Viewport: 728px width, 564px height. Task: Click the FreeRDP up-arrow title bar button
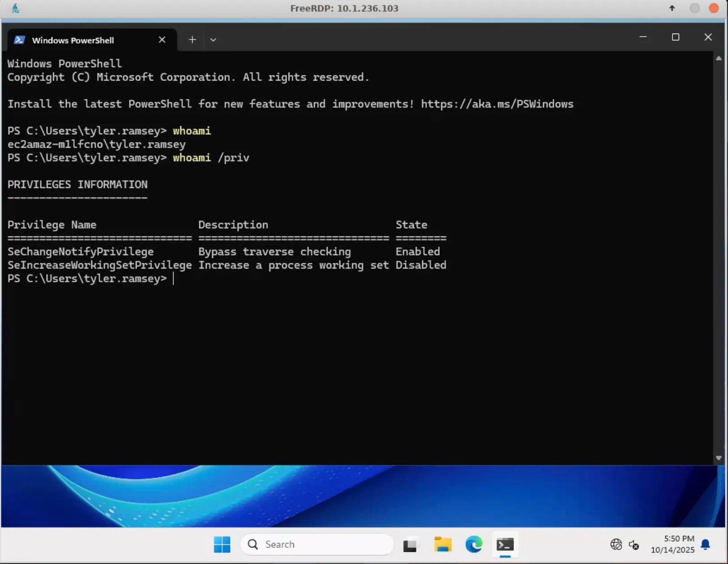click(672, 8)
